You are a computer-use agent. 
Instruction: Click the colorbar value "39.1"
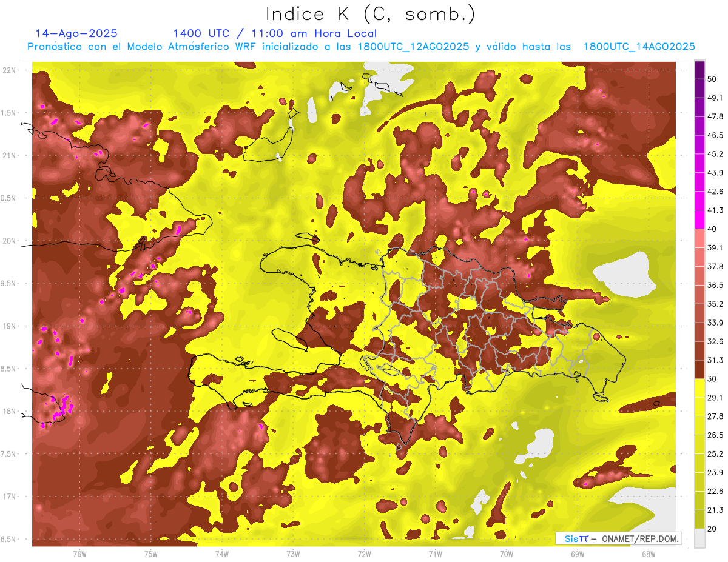click(x=715, y=247)
